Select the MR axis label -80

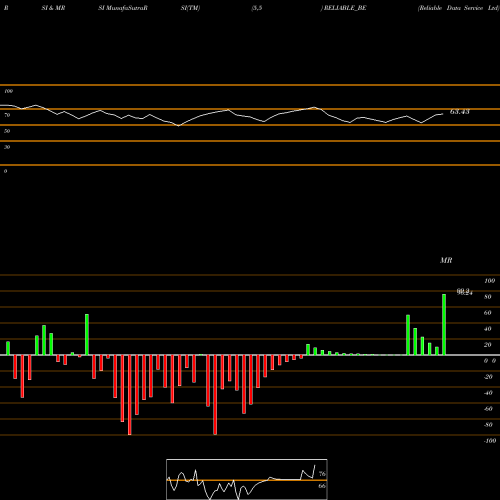488,425
